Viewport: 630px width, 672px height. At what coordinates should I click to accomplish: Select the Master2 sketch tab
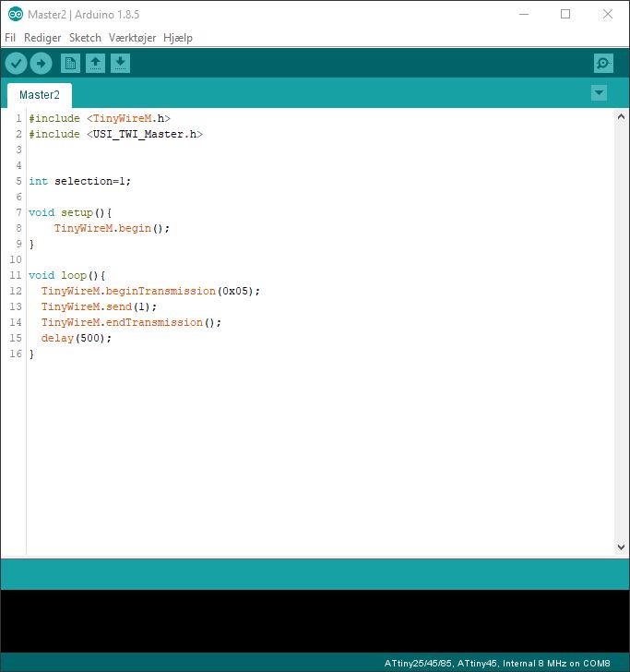(x=40, y=95)
